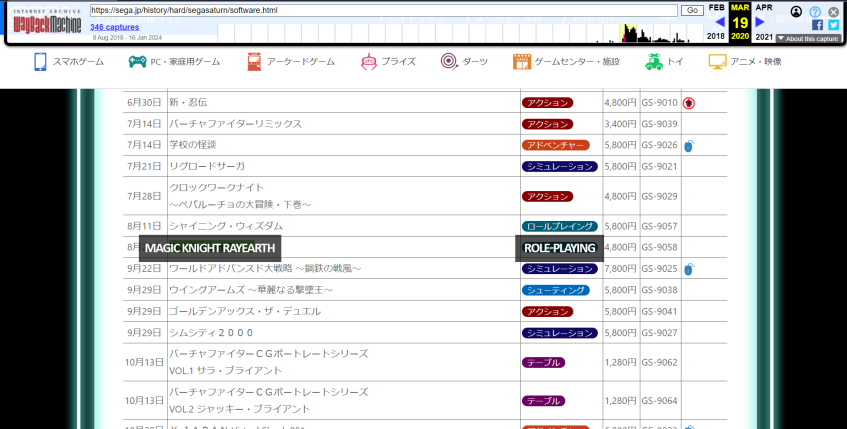Select title バーチャファイターリミックス
847x429 pixels.
(236, 124)
